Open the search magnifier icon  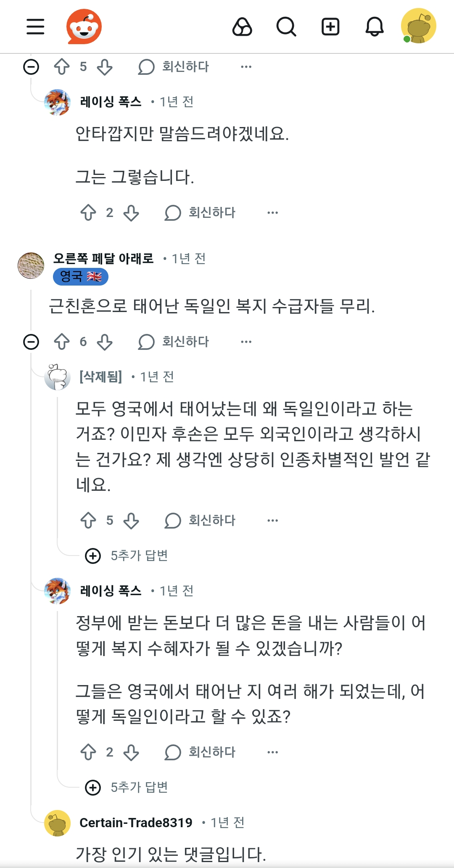286,27
